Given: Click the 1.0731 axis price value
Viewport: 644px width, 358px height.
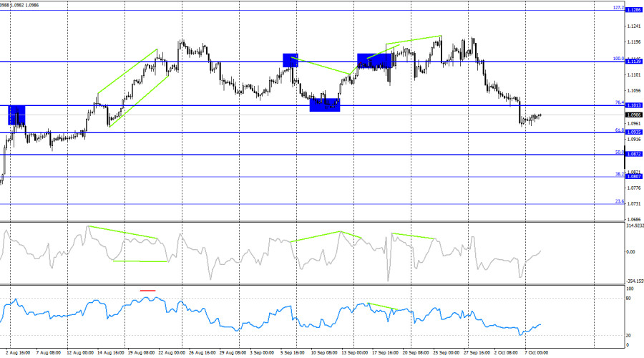Looking at the screenshot, I should [634, 204].
